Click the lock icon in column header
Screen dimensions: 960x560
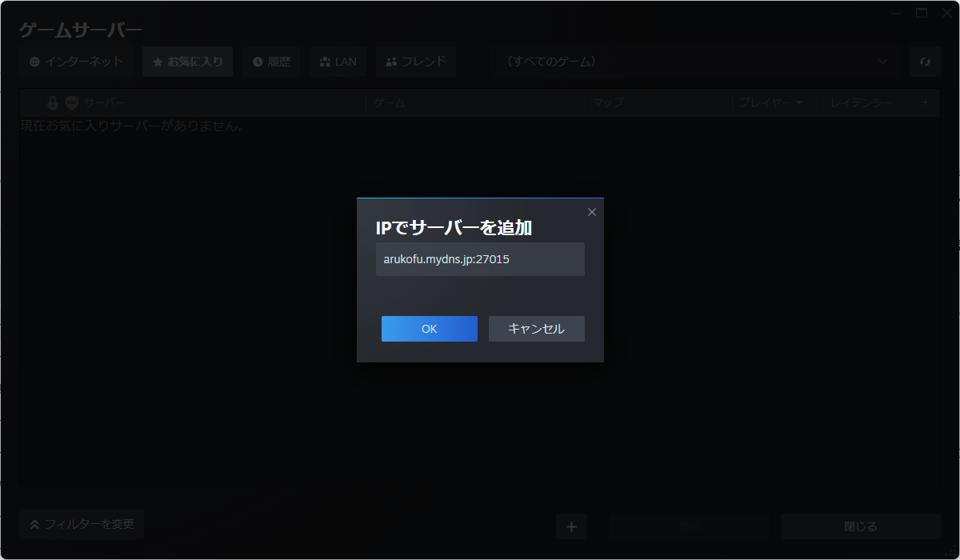tap(53, 102)
